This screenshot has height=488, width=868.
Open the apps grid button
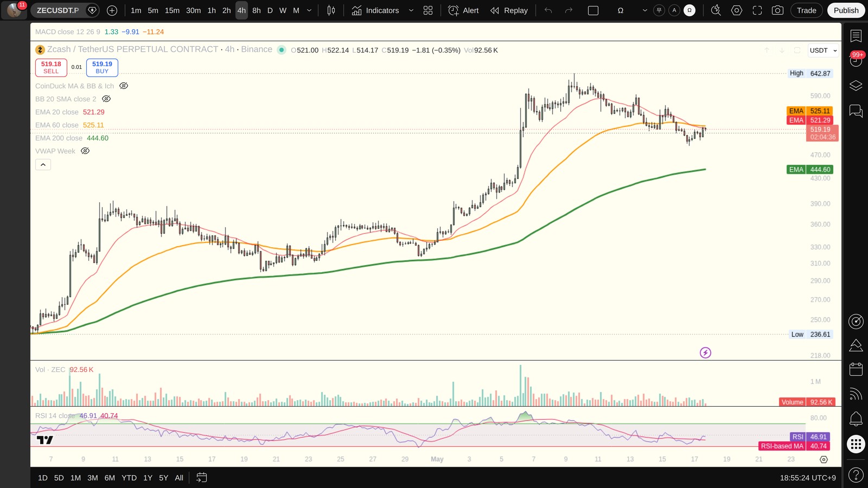(856, 445)
